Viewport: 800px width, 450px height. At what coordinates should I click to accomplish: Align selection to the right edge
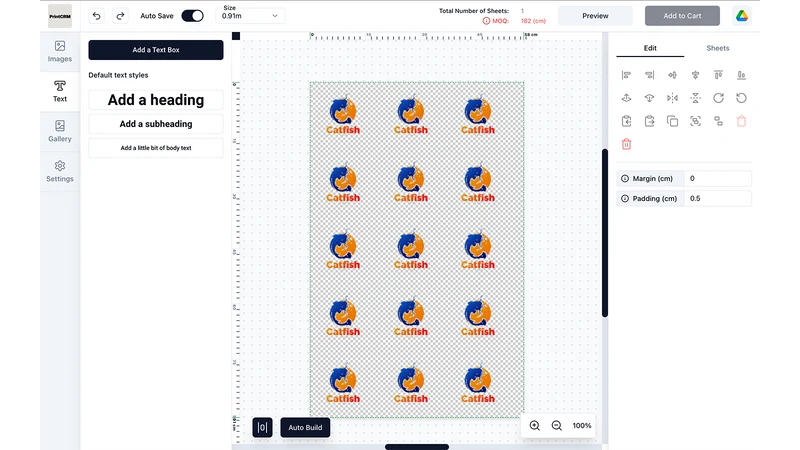click(649, 75)
